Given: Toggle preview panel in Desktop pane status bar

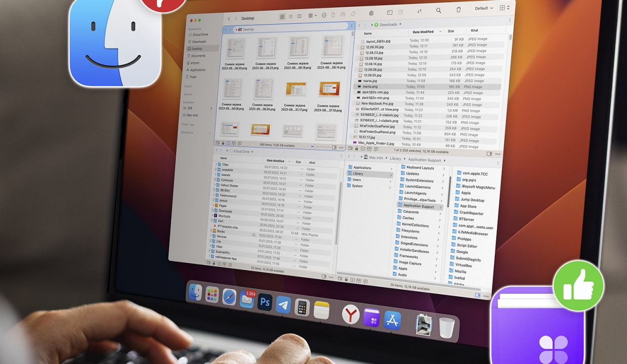Looking at the screenshot, I should pos(334,147).
